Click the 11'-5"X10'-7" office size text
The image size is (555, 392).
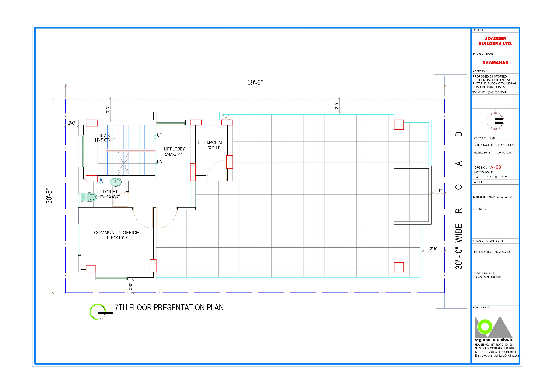point(117,238)
